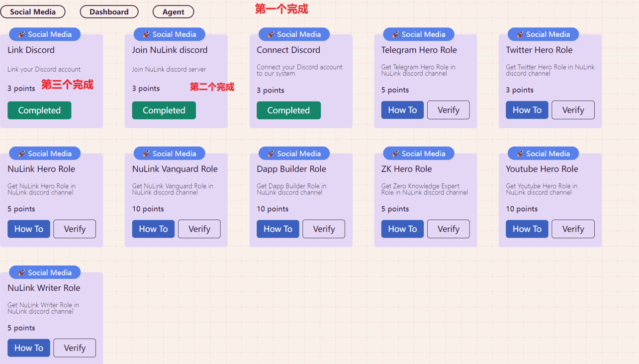Viewport: 639px width, 364px height.
Task: Click the Join NuLink discord title
Action: (x=170, y=50)
